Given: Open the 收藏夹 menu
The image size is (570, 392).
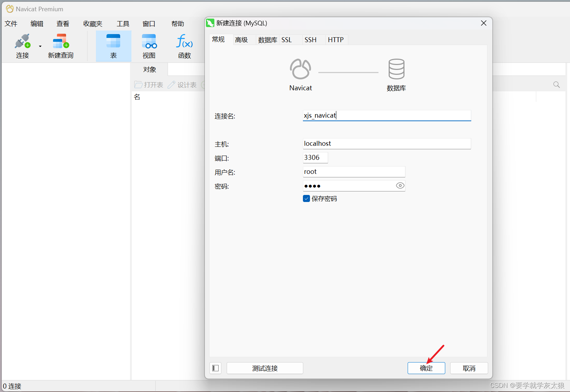Looking at the screenshot, I should pyautogui.click(x=93, y=24).
